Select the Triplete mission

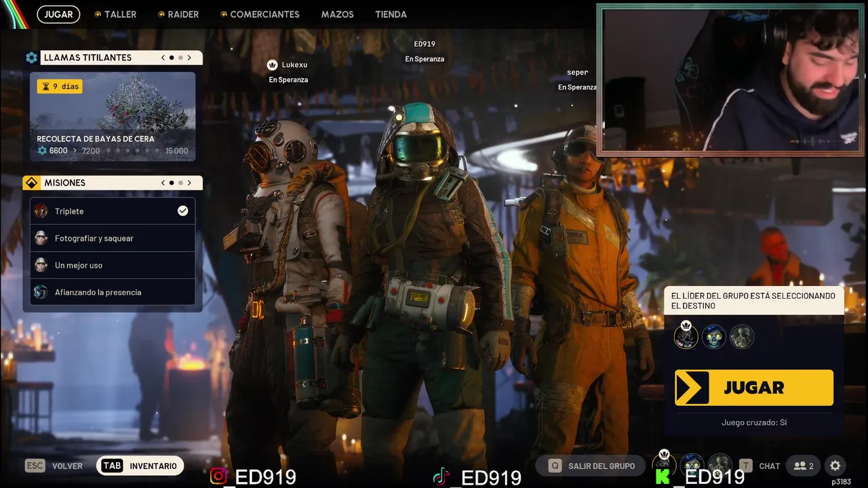point(113,211)
